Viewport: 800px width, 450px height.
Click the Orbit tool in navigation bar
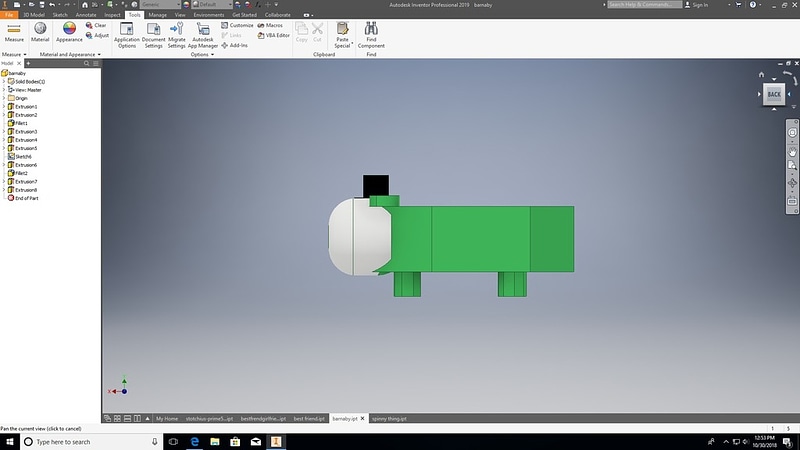pyautogui.click(x=792, y=183)
